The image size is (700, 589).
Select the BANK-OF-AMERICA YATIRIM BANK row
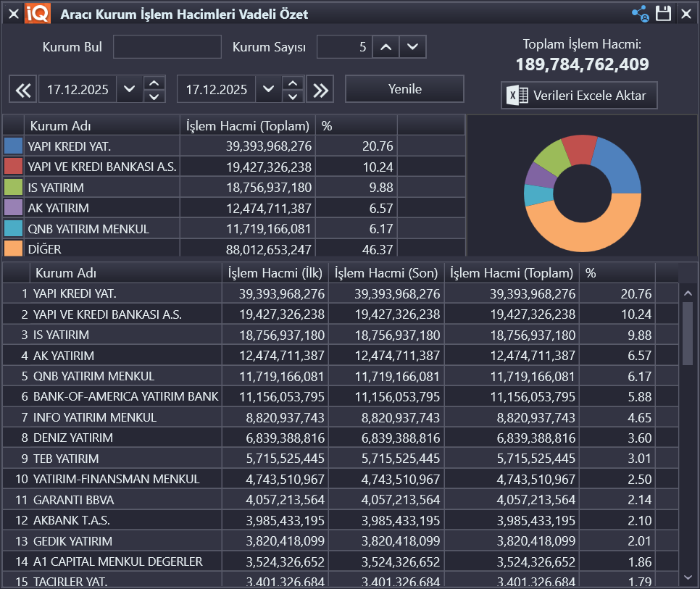coord(125,397)
